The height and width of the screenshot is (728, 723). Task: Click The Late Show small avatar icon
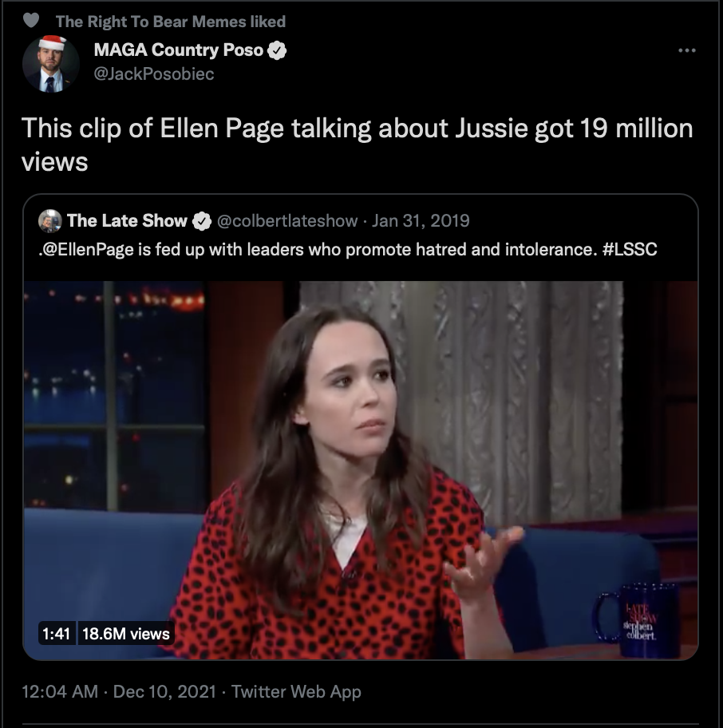[49, 221]
